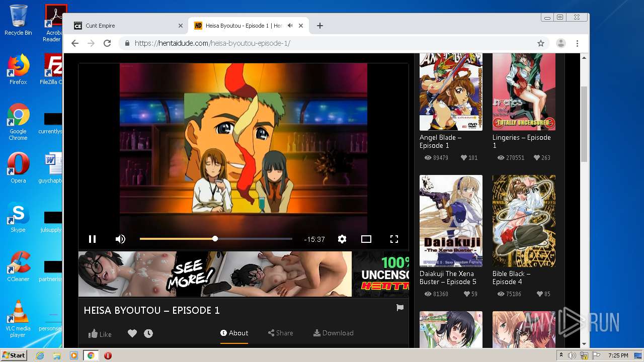Add the video to favorites with the heart icon

132,333
